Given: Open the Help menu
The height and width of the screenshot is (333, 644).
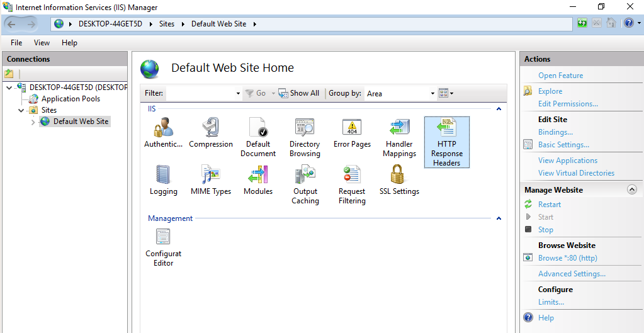Looking at the screenshot, I should (x=69, y=43).
